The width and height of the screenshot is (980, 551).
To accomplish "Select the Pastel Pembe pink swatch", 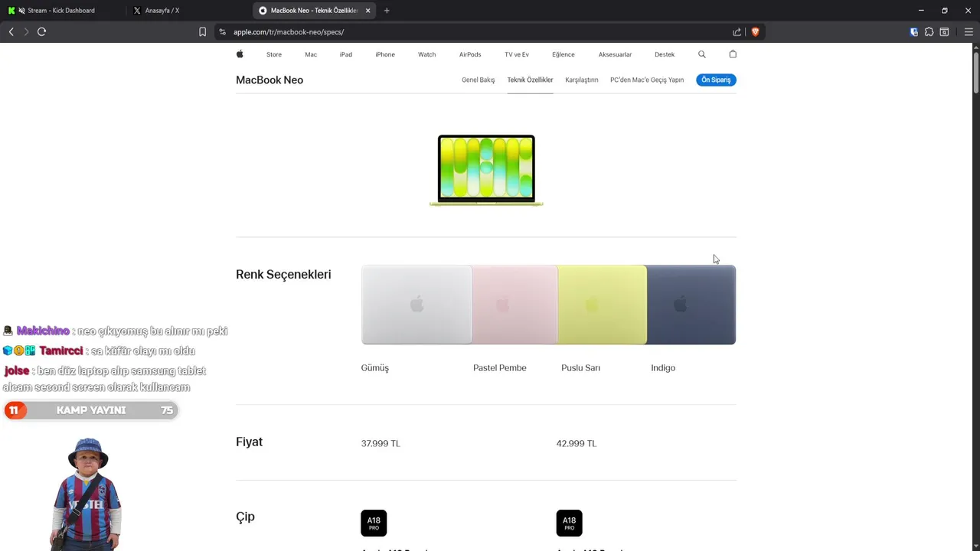I will pos(514,305).
